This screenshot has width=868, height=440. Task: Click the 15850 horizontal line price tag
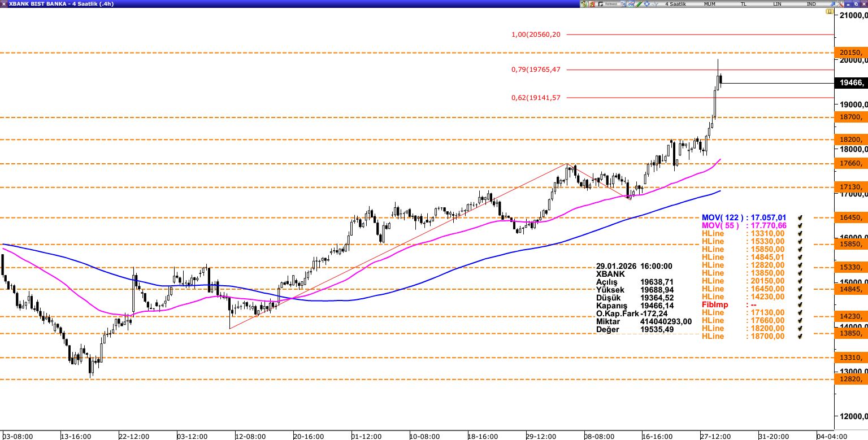[851, 244]
